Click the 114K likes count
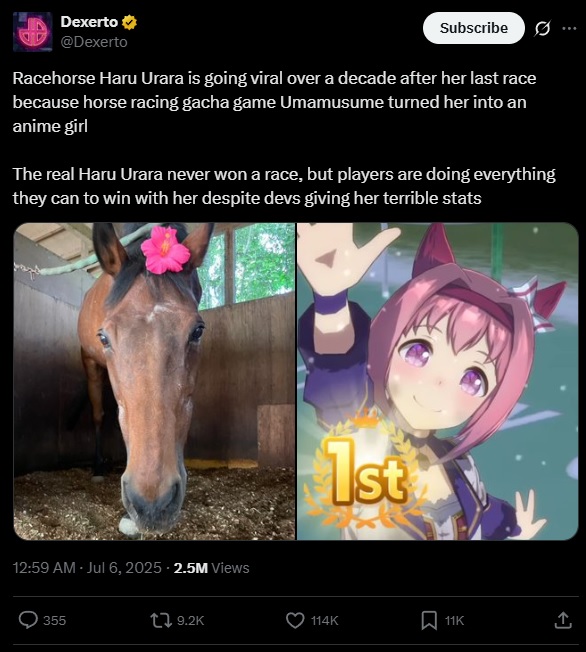This screenshot has width=586, height=652. 324,621
